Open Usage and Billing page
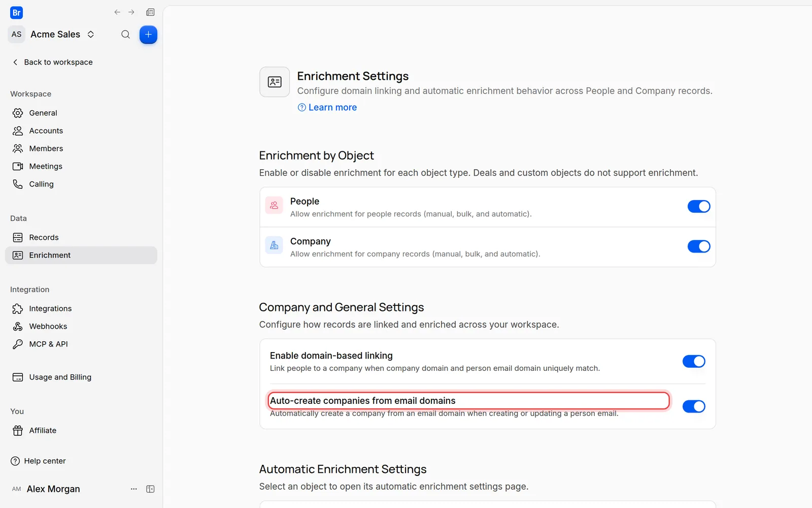 tap(81, 377)
